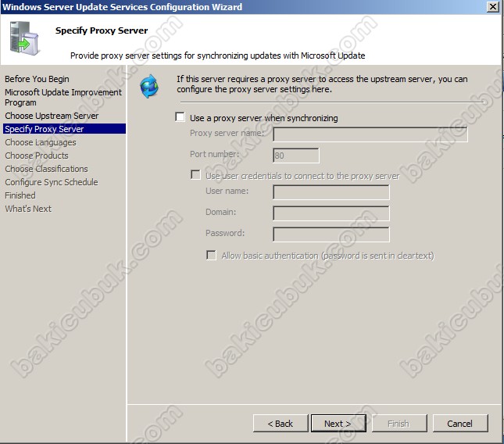Select the Choose Classifications step
Image resolution: width=504 pixels, height=444 pixels.
[x=46, y=169]
